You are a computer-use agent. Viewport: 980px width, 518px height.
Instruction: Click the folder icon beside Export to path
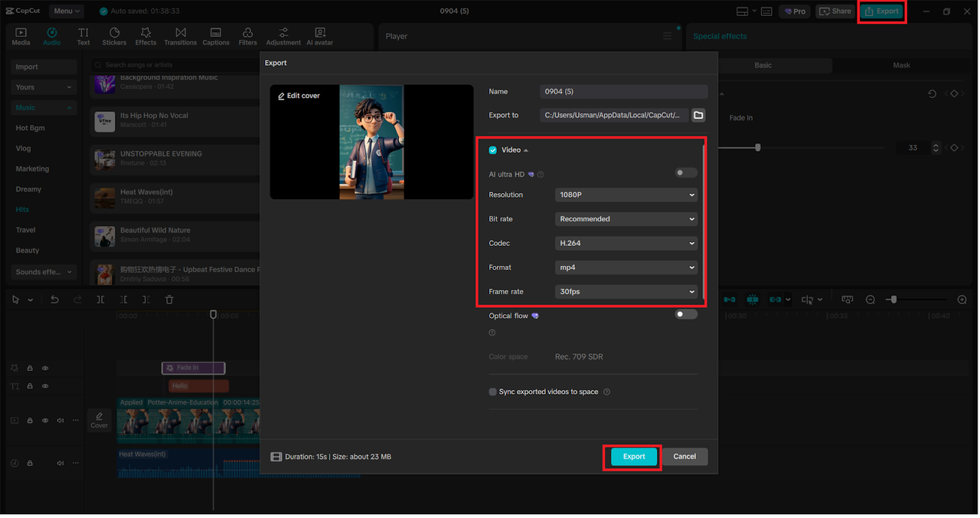click(698, 115)
